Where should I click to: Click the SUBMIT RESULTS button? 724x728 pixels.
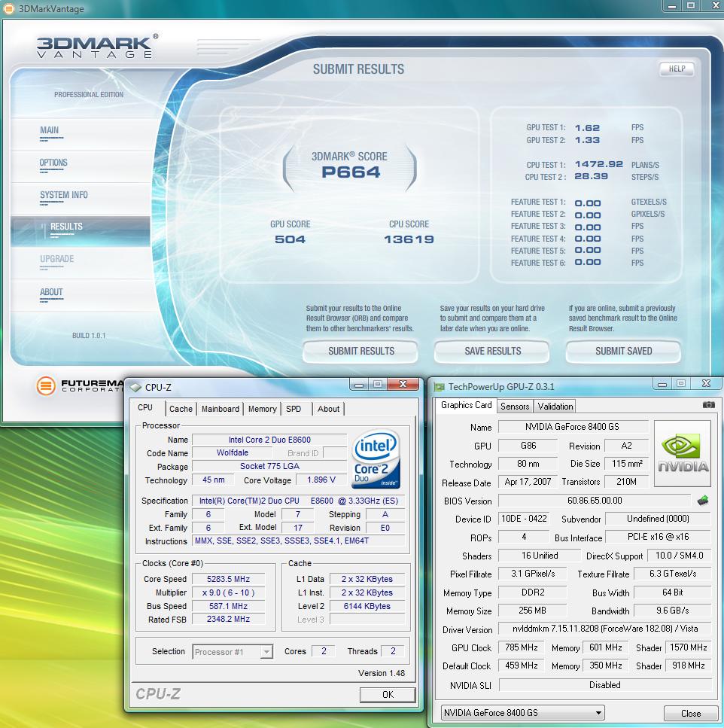coord(360,352)
